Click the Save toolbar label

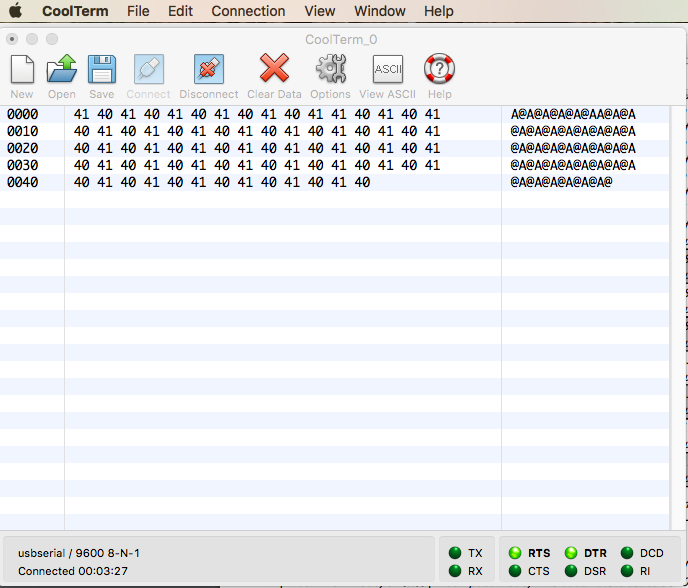click(x=102, y=94)
